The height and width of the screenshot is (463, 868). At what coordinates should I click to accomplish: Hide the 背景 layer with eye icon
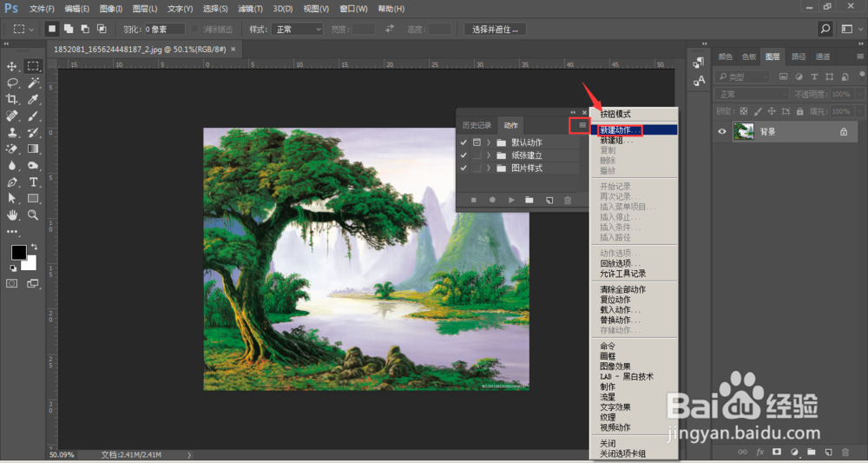[x=722, y=132]
